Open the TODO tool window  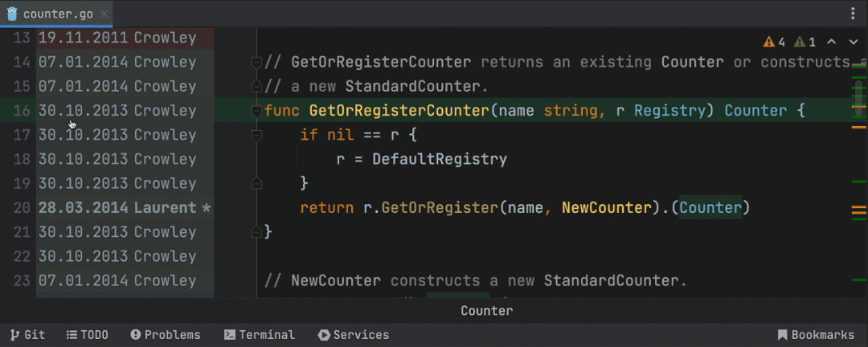87,335
